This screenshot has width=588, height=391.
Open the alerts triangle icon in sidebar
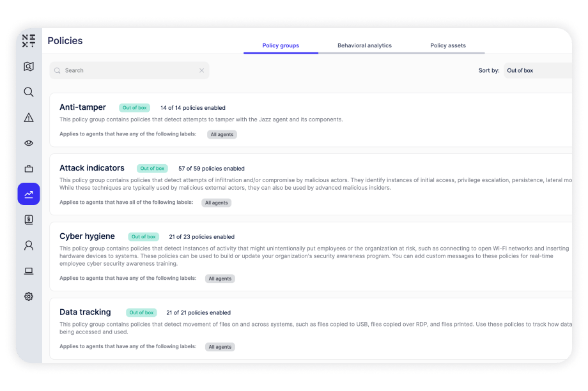coord(29,118)
